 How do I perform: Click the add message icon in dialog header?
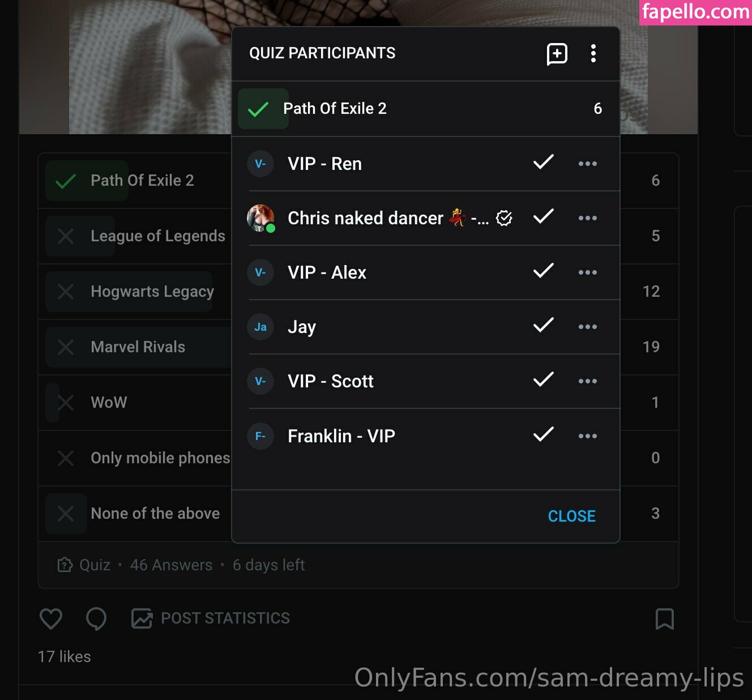click(557, 54)
